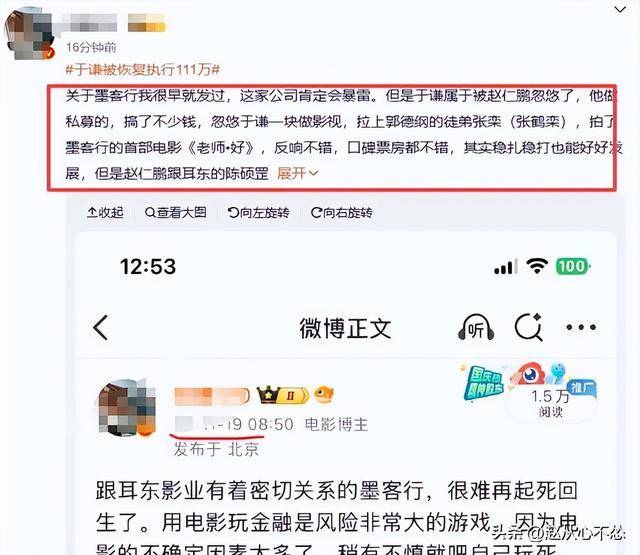Screen dimensions: 640x555
Task: Open hashtag #于谦被恢复执行111万#
Action: point(142,70)
